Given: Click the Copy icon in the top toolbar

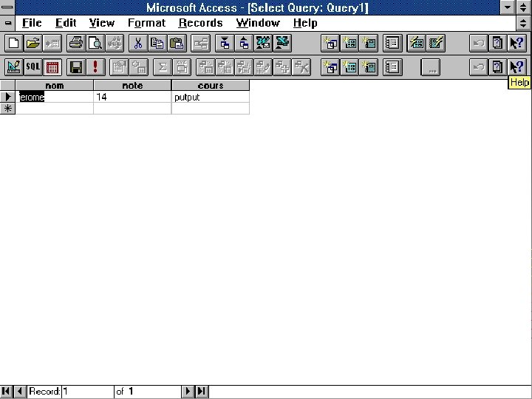Looking at the screenshot, I should (157, 44).
